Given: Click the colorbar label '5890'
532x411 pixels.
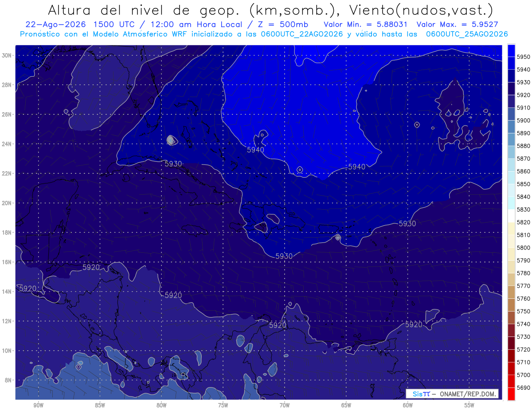Looking at the screenshot, I should coord(524,133).
